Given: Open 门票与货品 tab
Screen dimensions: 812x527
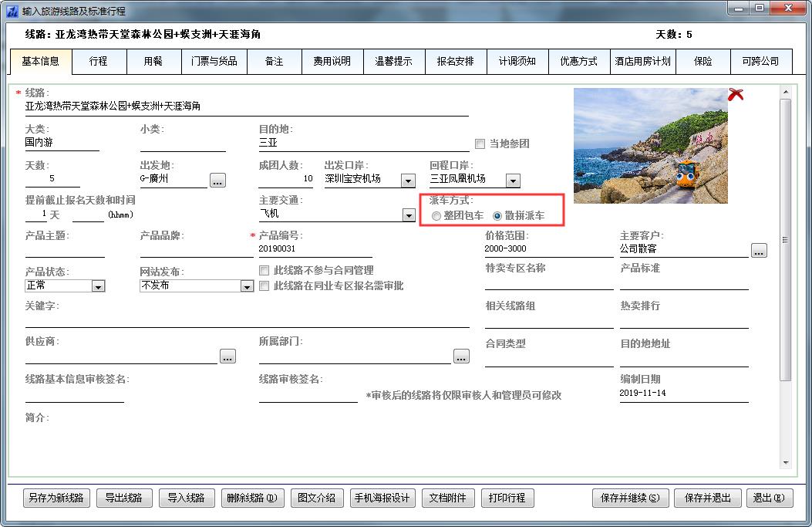Looking at the screenshot, I should pos(214,61).
